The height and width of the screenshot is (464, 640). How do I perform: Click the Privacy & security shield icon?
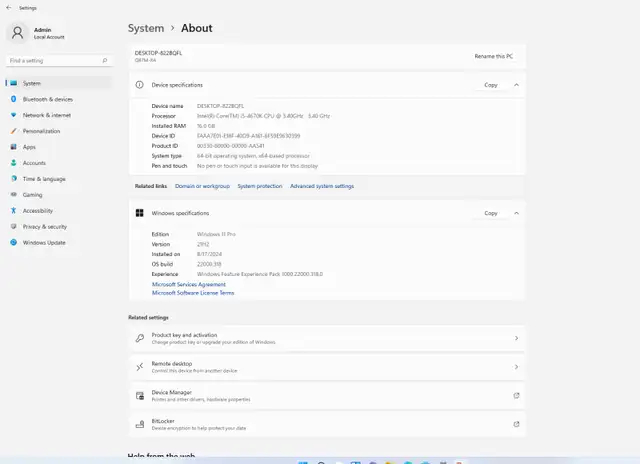tap(13, 226)
